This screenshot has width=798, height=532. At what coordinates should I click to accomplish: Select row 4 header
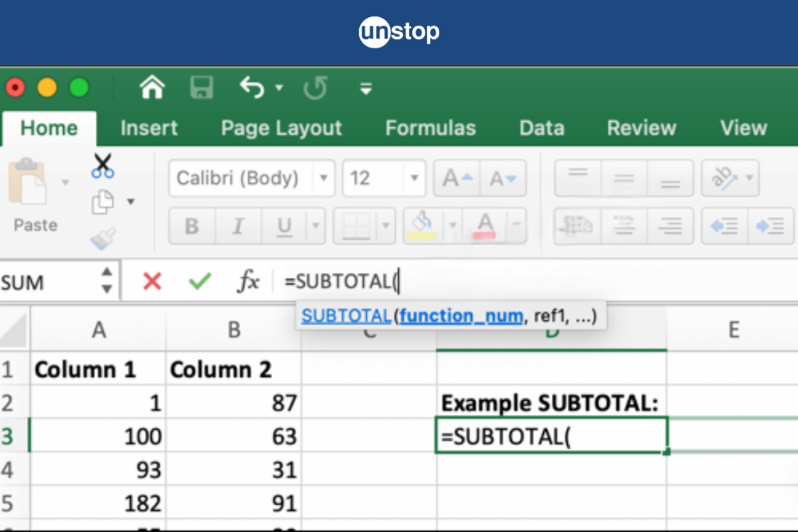14,470
